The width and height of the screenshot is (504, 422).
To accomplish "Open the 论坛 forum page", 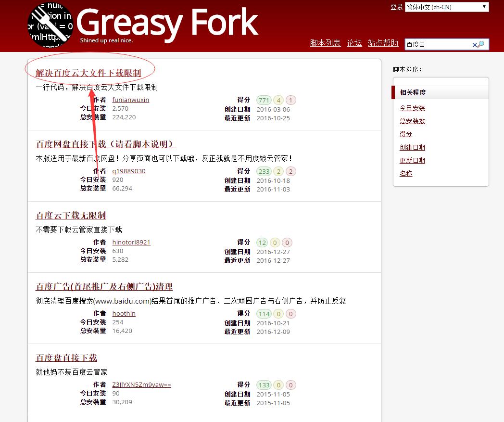I will [354, 43].
